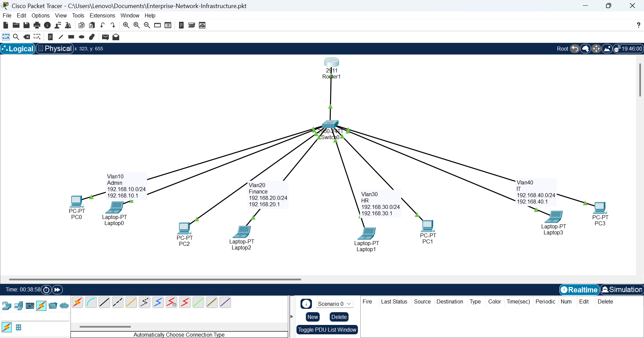Open a file with the folder icon
Viewport: 644px width, 338px height.
click(16, 25)
